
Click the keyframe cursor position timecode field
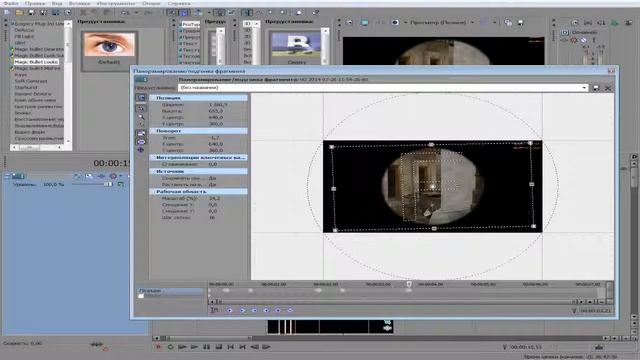596,311
